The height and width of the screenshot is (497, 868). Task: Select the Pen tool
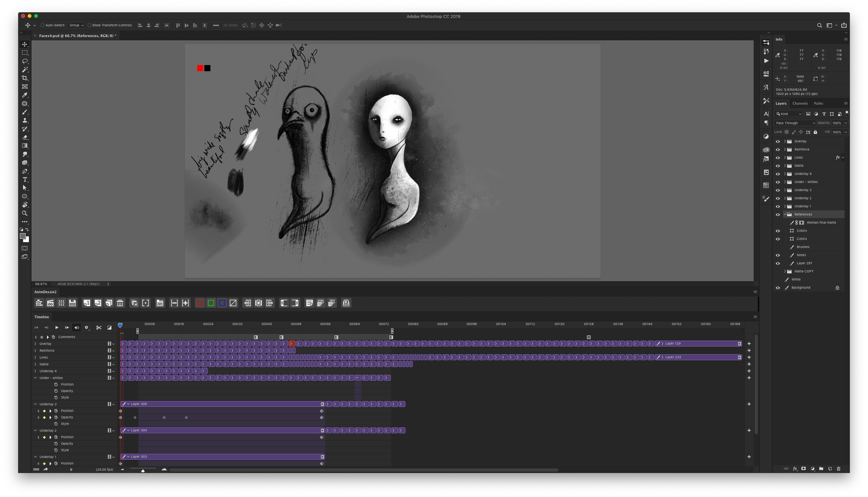pos(25,171)
